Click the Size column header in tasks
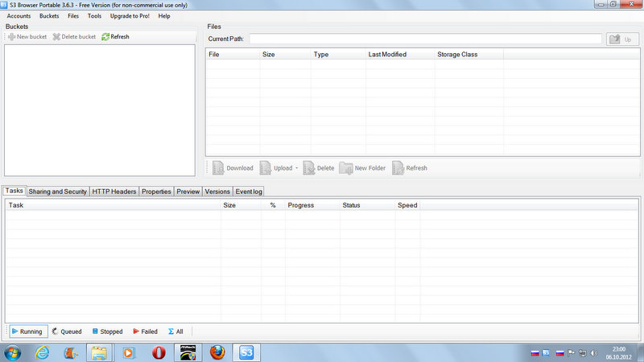Image resolution: width=644 pixels, height=362 pixels. click(x=241, y=205)
